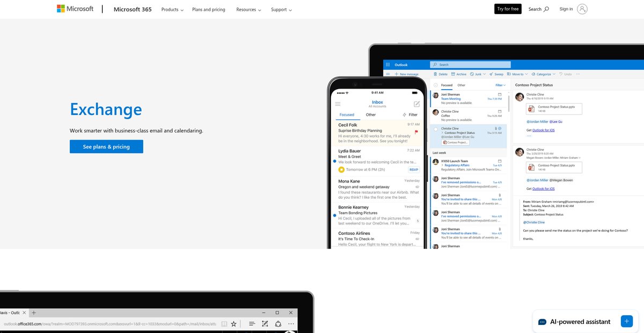Viewport: 644px width, 333px height.
Task: Click the favorites star in the Edge address bar
Action: tap(233, 324)
